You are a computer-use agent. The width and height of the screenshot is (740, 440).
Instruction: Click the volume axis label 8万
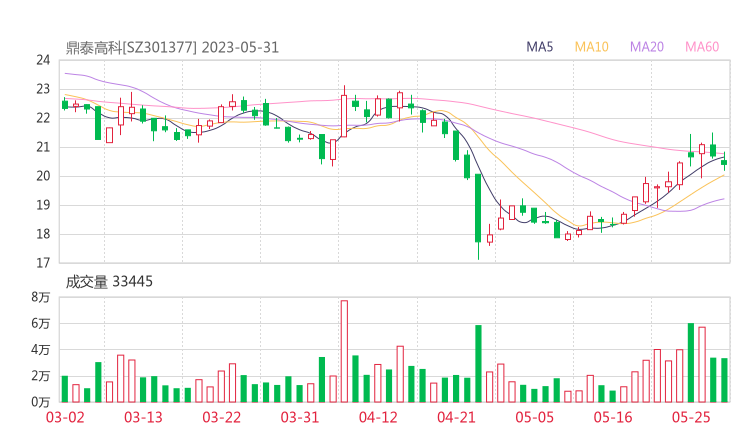coord(41,297)
